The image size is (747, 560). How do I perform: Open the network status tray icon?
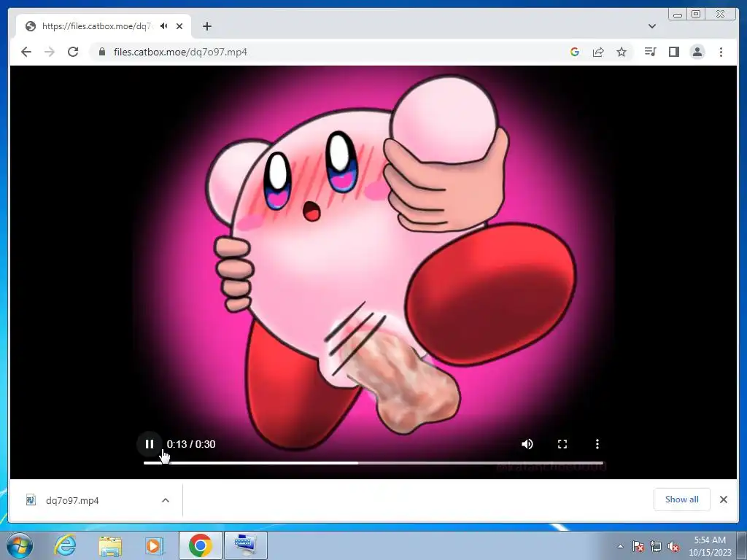pyautogui.click(x=656, y=546)
